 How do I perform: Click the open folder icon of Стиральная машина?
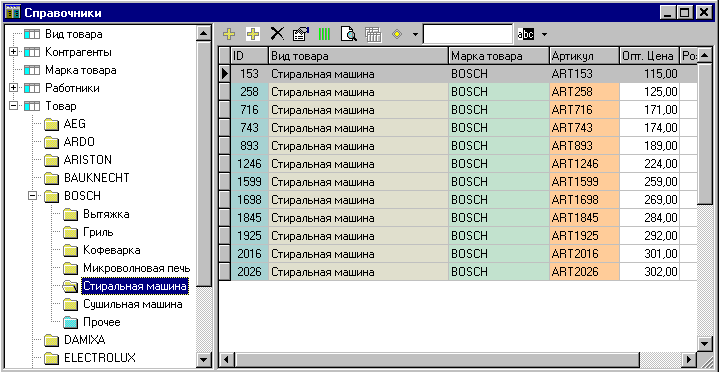click(71, 287)
